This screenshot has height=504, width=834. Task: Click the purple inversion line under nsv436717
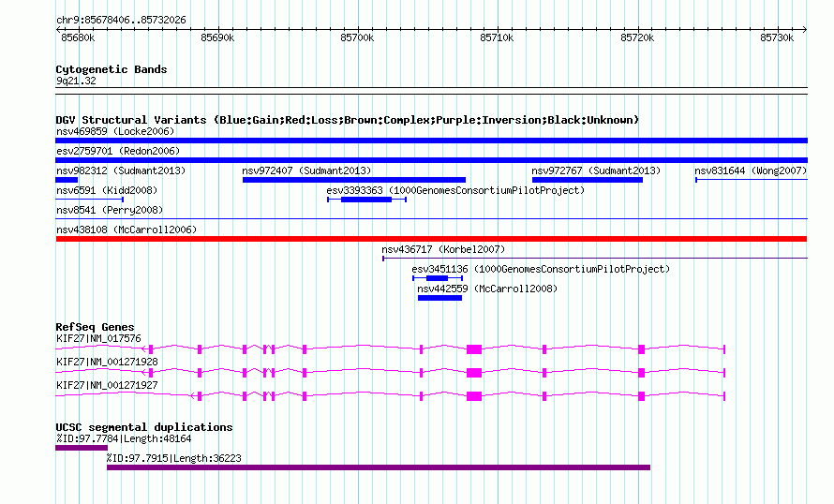tap(595, 259)
